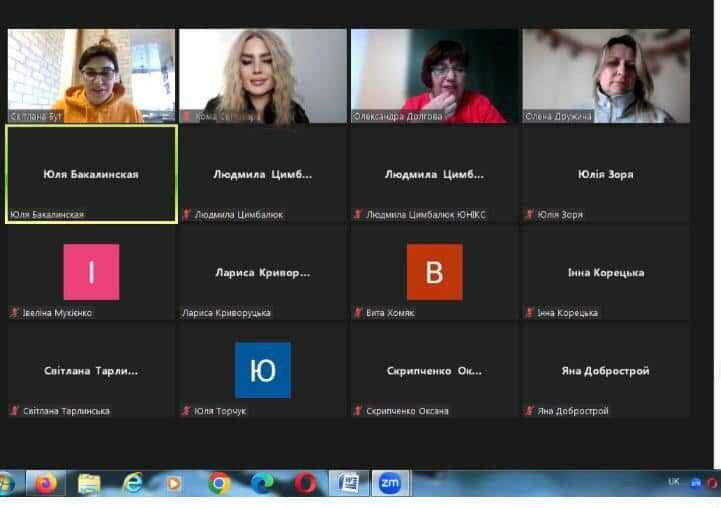This screenshot has height=508, width=721.
Task: Launch Internet Explorer from the taskbar
Action: coord(132,484)
